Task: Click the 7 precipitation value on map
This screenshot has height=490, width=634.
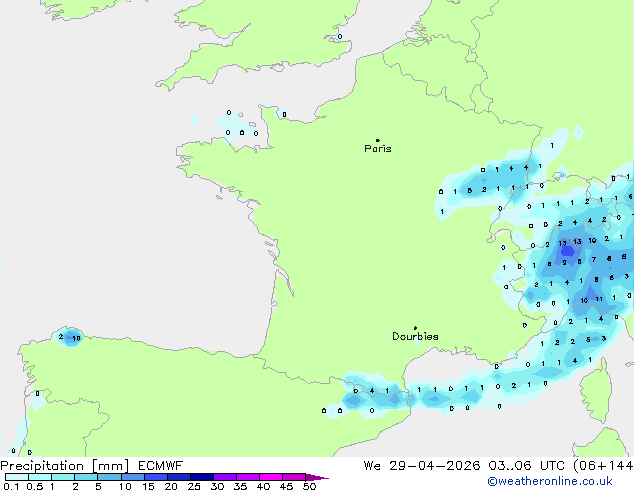Action: click(x=594, y=259)
